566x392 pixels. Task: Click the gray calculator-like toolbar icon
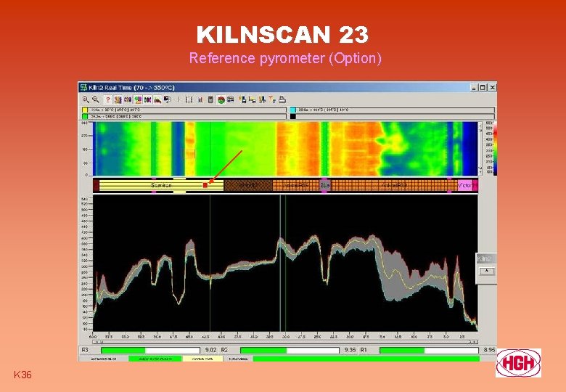[210, 99]
